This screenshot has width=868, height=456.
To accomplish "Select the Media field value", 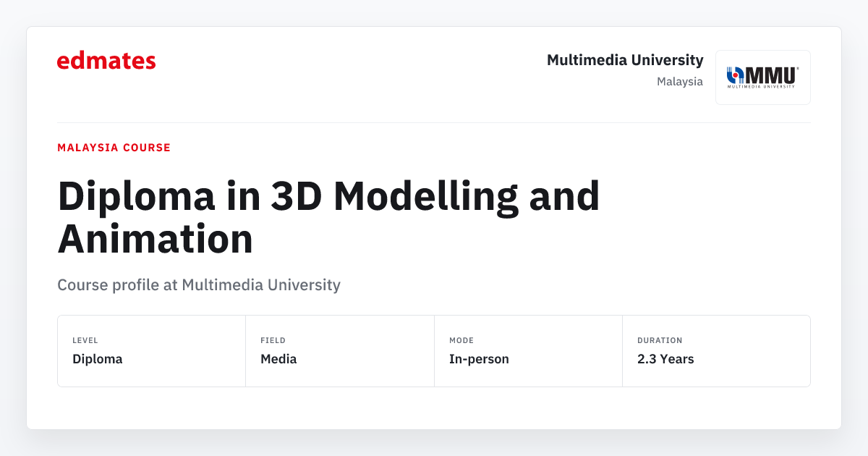I will click(278, 359).
